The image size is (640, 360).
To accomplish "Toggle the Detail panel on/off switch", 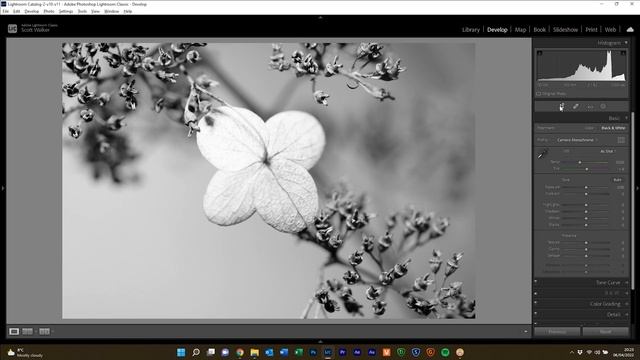I will point(536,314).
